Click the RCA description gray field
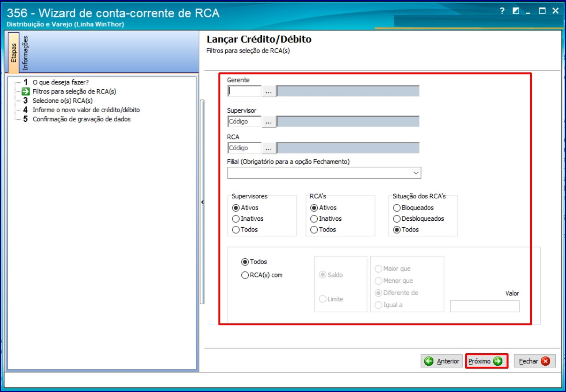The image size is (566, 392). (x=348, y=148)
